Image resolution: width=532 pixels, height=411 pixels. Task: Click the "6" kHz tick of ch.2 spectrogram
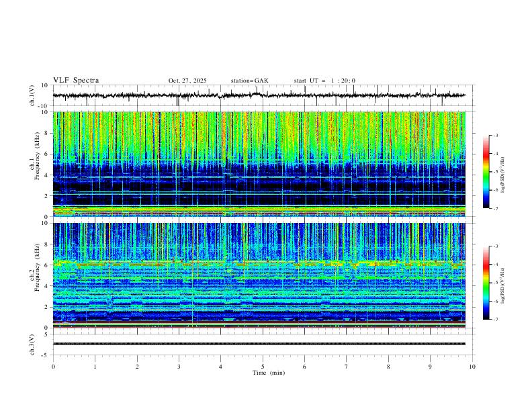click(46, 265)
